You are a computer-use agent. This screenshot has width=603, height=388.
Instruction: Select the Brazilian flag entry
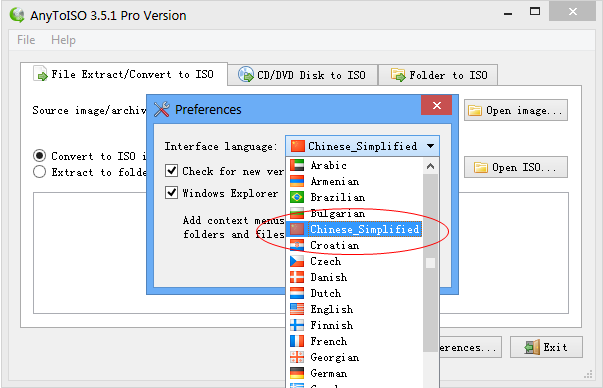[x=297, y=197]
